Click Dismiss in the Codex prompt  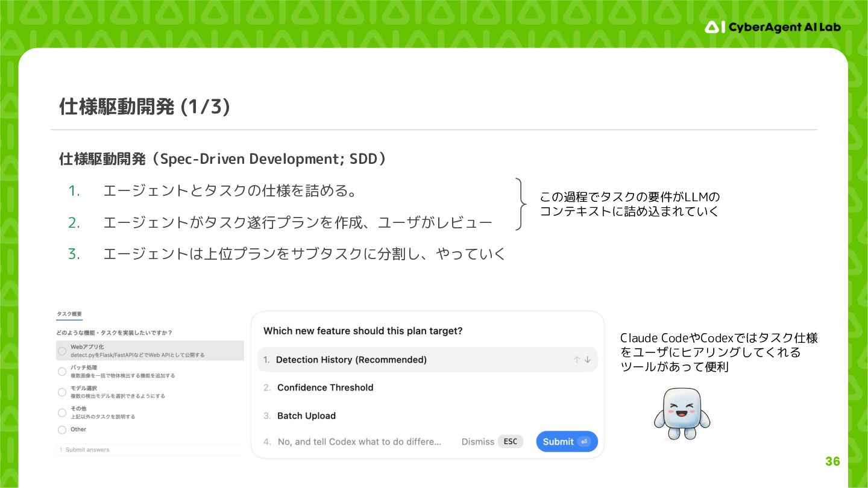point(477,442)
